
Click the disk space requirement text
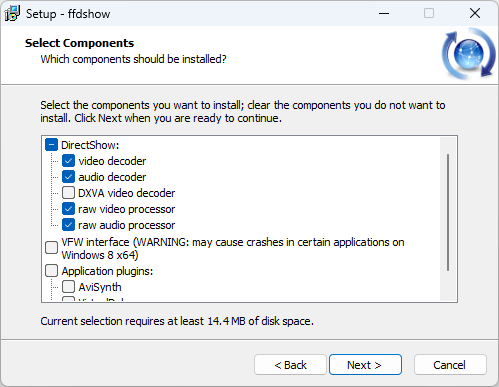pos(177,321)
